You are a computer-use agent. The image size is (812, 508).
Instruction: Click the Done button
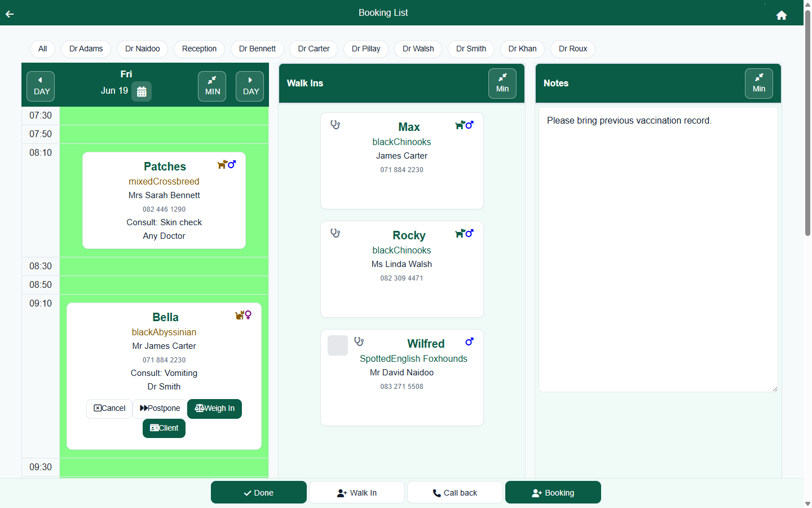259,492
